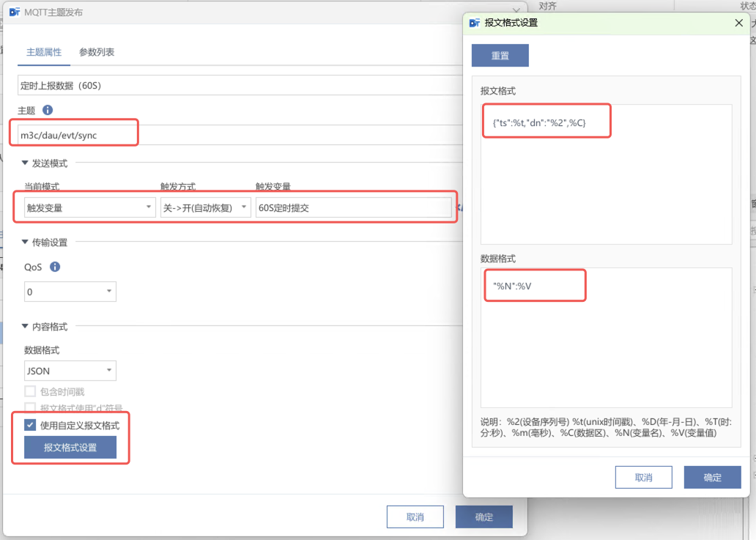Screen dimensions: 756x540
Task: Enable the 包含时间戳 checkbox
Action: tap(30, 391)
